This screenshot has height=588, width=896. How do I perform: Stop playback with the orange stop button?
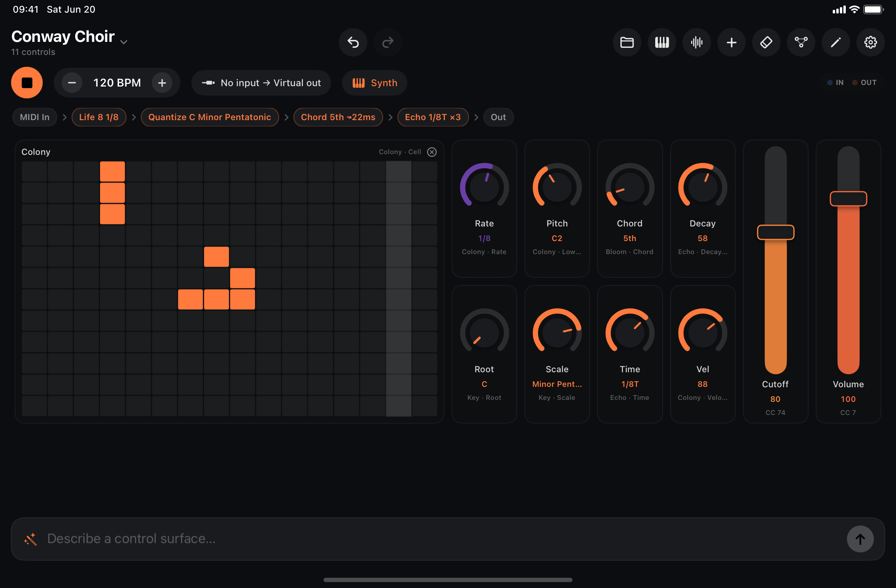(27, 83)
